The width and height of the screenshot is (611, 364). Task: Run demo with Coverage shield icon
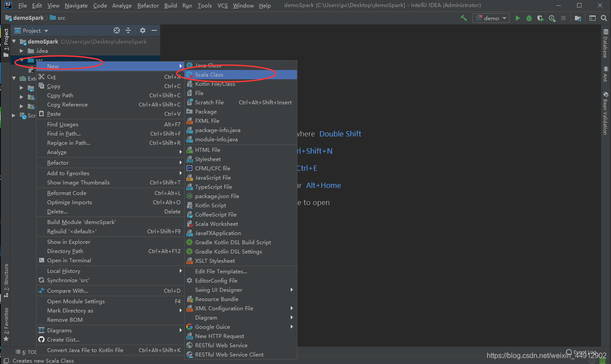(541, 18)
